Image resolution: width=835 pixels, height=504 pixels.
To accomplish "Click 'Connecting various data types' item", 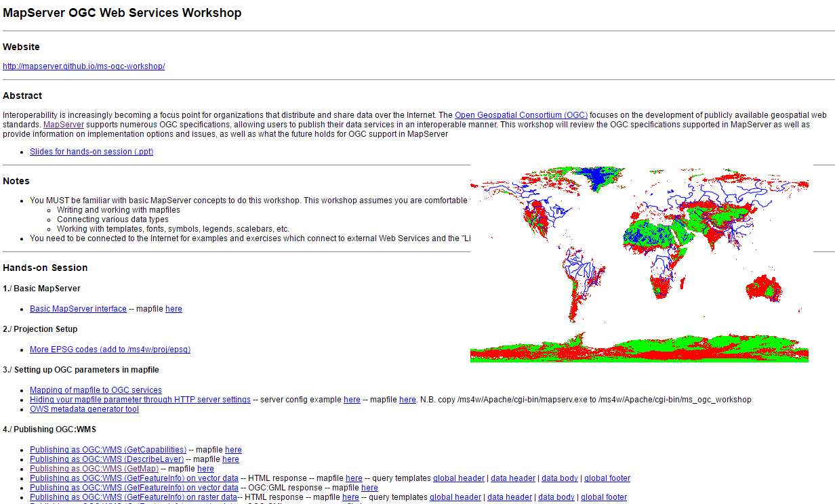I will pos(113,219).
